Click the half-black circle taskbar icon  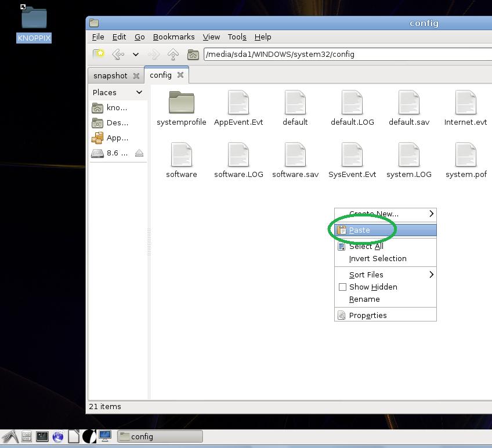[89, 436]
